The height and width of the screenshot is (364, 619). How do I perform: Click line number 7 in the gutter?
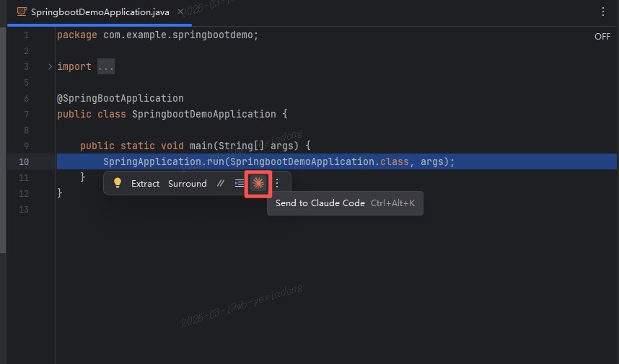point(26,115)
